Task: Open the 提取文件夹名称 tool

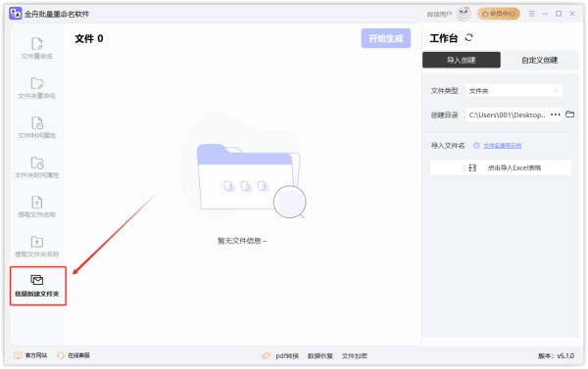Action: pos(37,247)
